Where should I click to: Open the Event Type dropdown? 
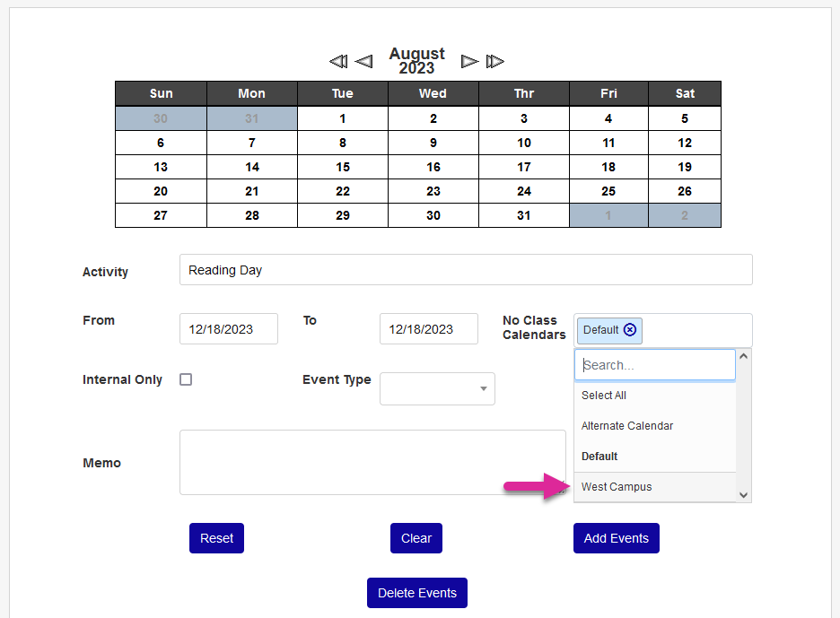[437, 388]
